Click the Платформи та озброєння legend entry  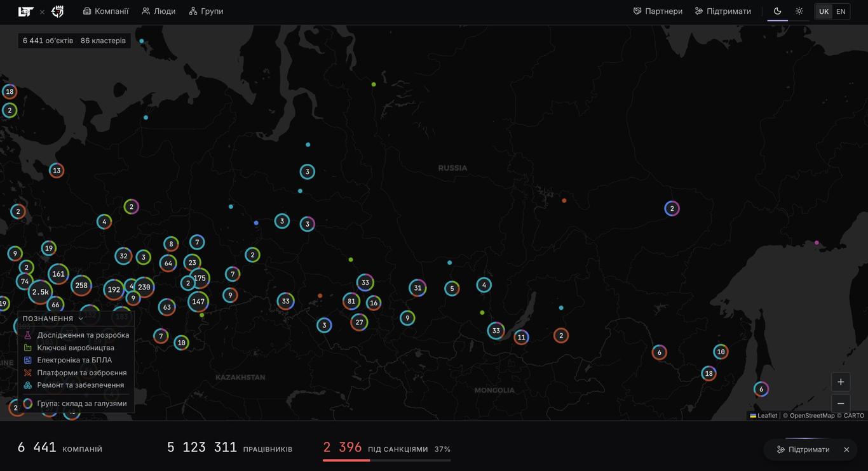point(75,373)
